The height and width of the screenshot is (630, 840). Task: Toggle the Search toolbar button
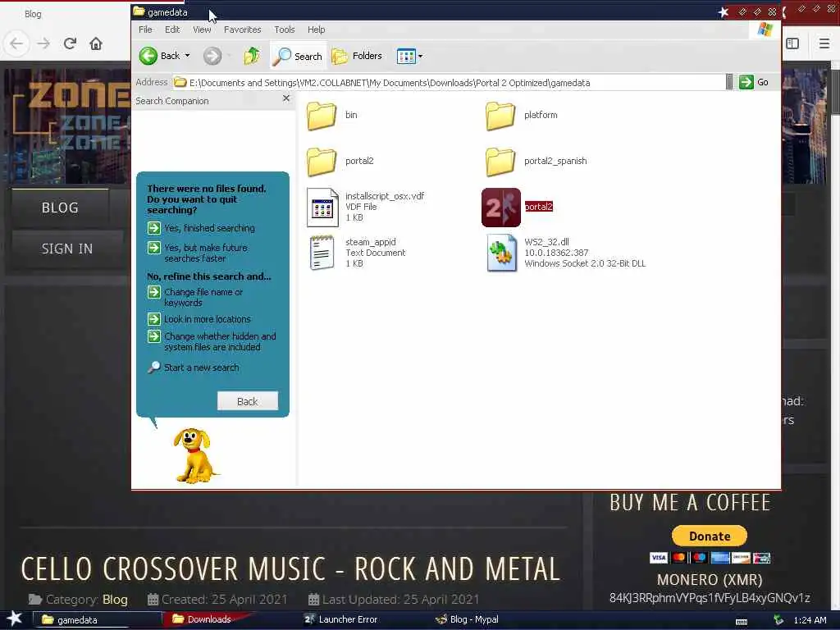point(298,56)
